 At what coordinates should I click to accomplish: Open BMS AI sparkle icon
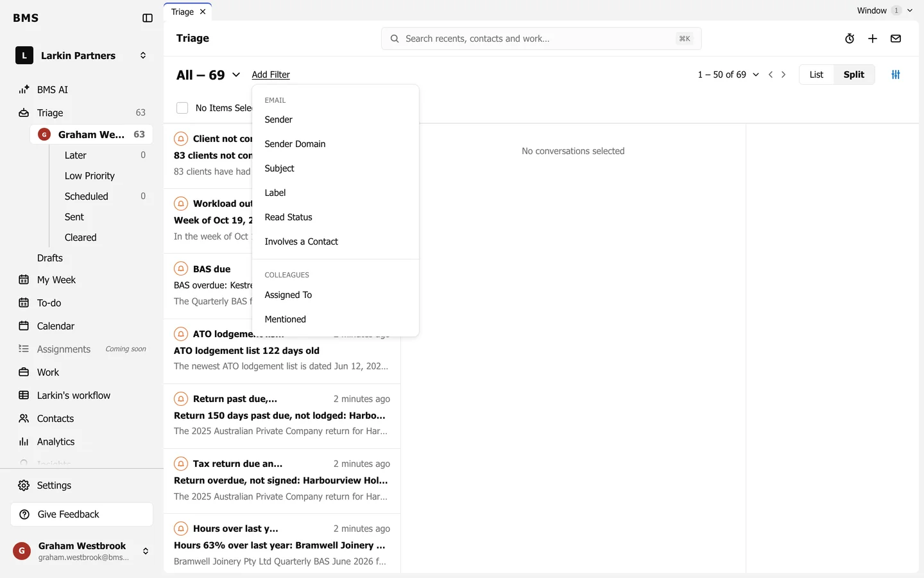[24, 90]
